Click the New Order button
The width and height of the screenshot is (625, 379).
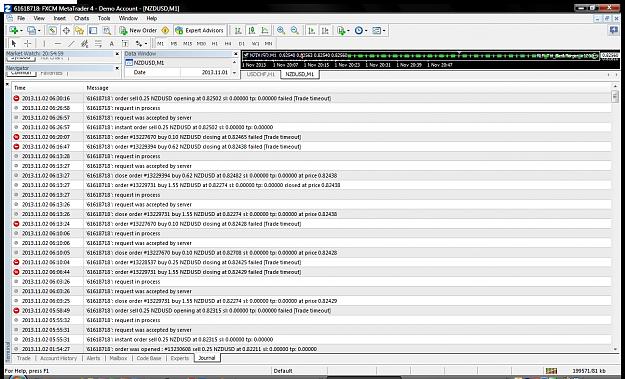point(138,30)
